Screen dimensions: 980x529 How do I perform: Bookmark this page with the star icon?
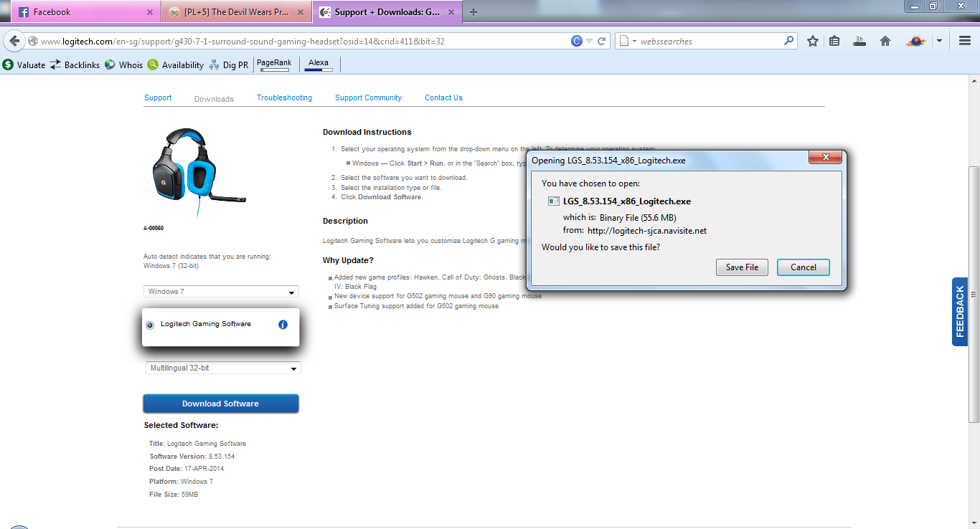pos(813,42)
